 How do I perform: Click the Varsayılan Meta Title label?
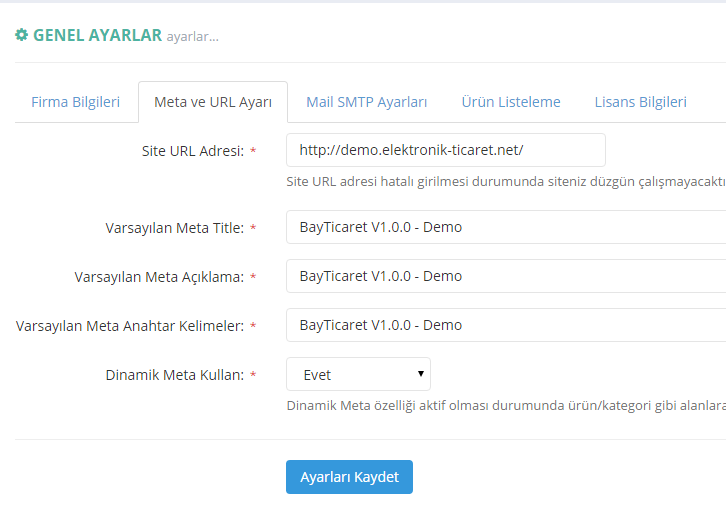click(174, 228)
